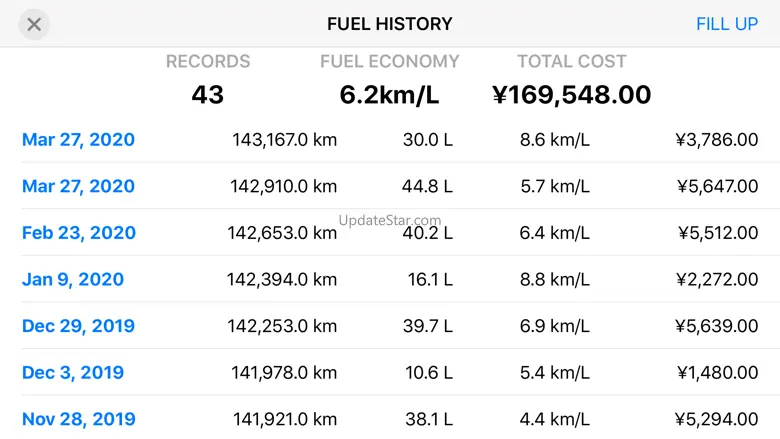
Task: Click the FUEL HISTORY title
Action: pyautogui.click(x=390, y=24)
